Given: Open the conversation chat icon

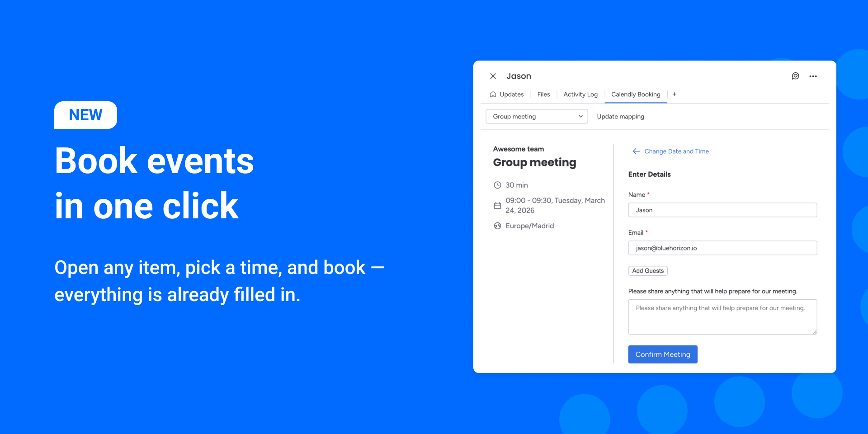Looking at the screenshot, I should pos(795,76).
